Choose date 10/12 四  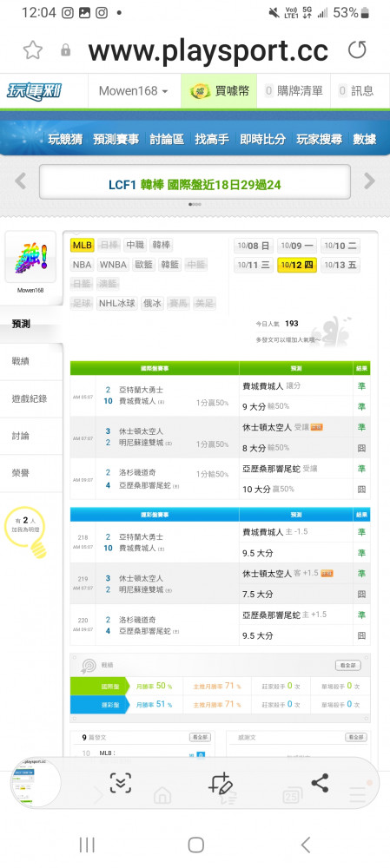point(297,265)
